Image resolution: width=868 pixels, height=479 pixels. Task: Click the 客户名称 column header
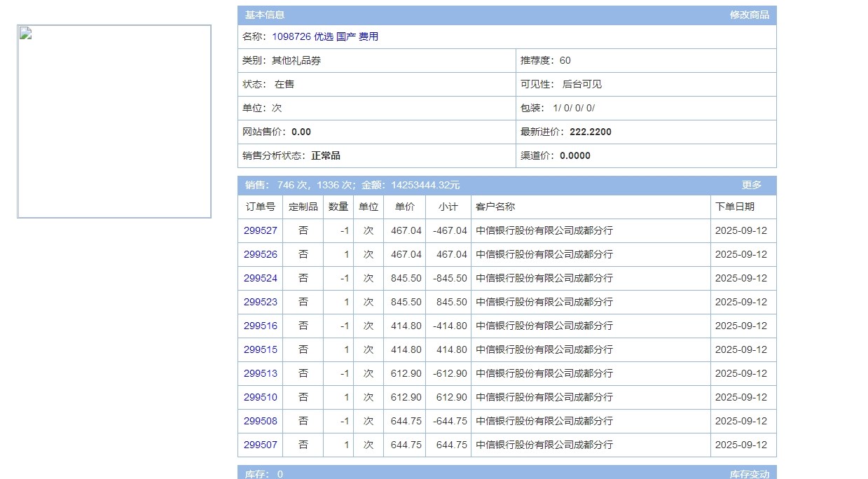(x=495, y=207)
